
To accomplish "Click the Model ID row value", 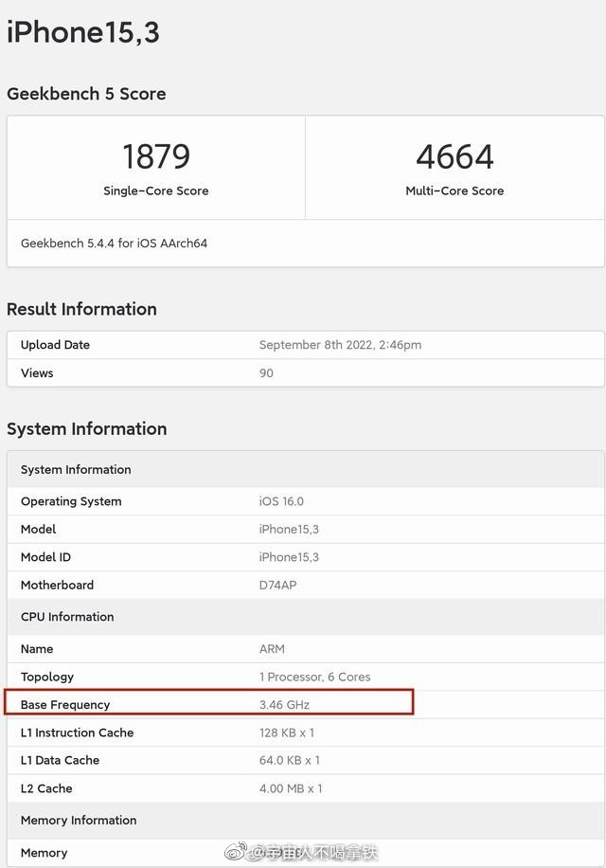I will (289, 557).
